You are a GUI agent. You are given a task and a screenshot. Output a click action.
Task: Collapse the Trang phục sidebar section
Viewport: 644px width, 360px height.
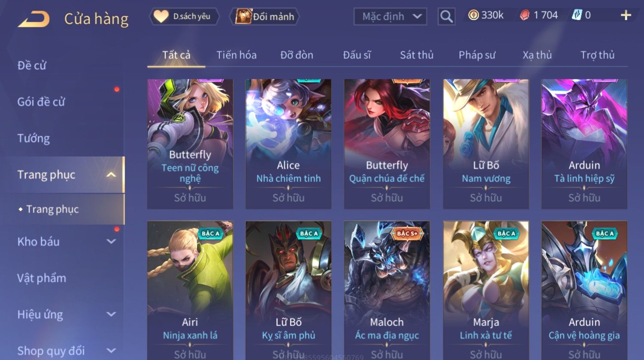tap(111, 175)
